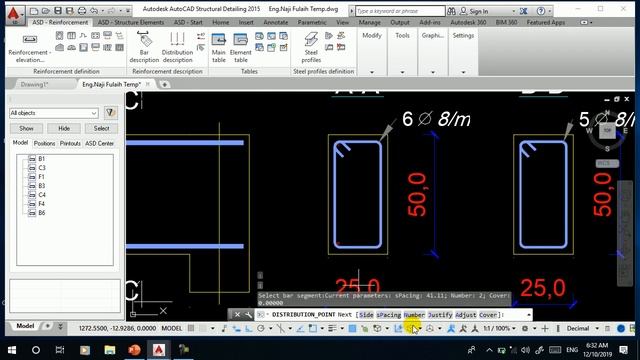Click the Save As icon in quick access toolbar
Viewport: 640px width, 360px height.
pyautogui.click(x=70, y=11)
